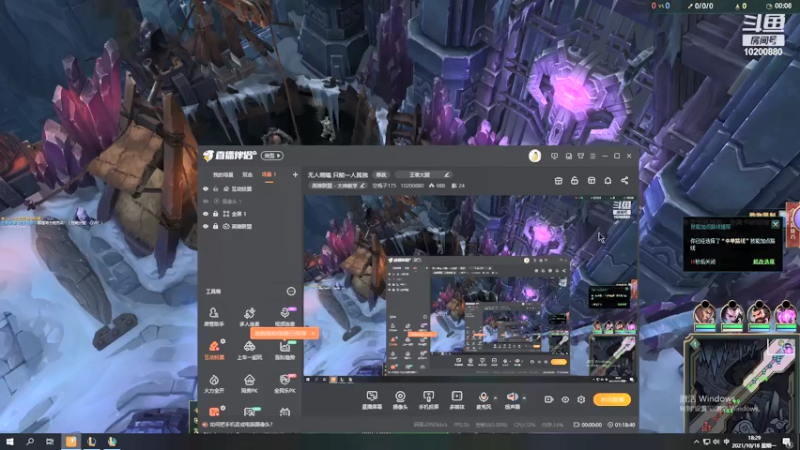Screen dimensions: 800x450
Task: Open the gift box tool in toolbox
Action: (285, 412)
